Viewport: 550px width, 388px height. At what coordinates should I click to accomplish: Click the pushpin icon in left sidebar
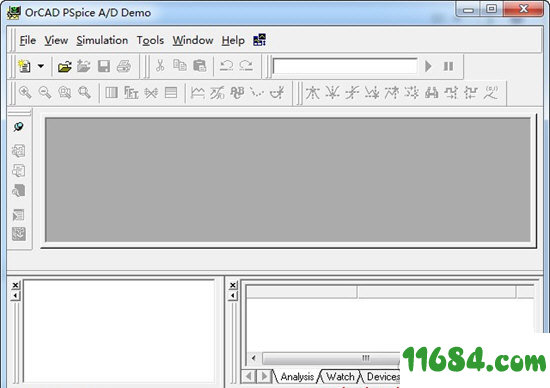[x=19, y=127]
